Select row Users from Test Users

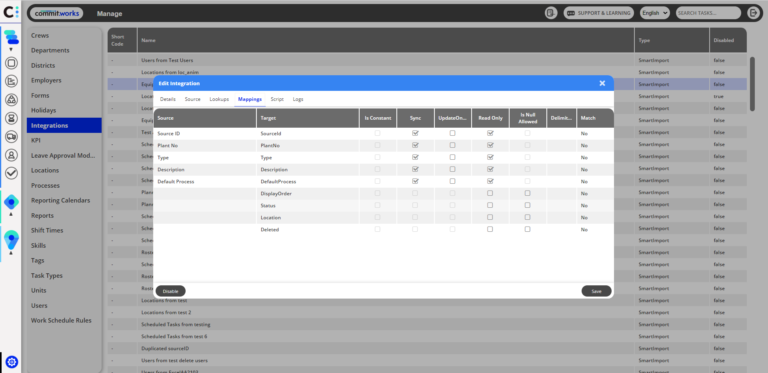point(427,60)
